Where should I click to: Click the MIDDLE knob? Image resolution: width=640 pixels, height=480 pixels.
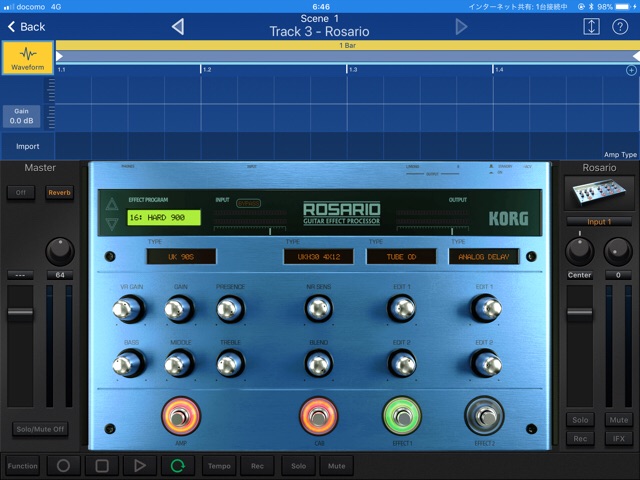[x=180, y=364]
